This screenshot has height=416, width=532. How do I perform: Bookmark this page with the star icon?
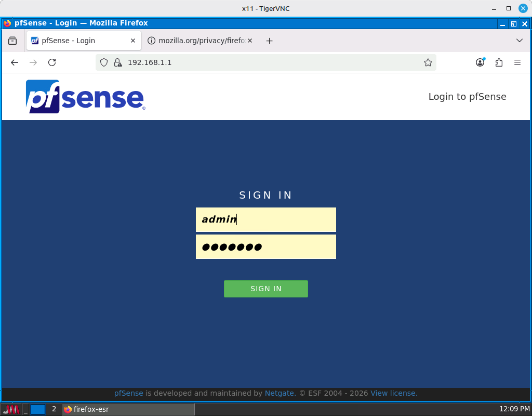428,62
